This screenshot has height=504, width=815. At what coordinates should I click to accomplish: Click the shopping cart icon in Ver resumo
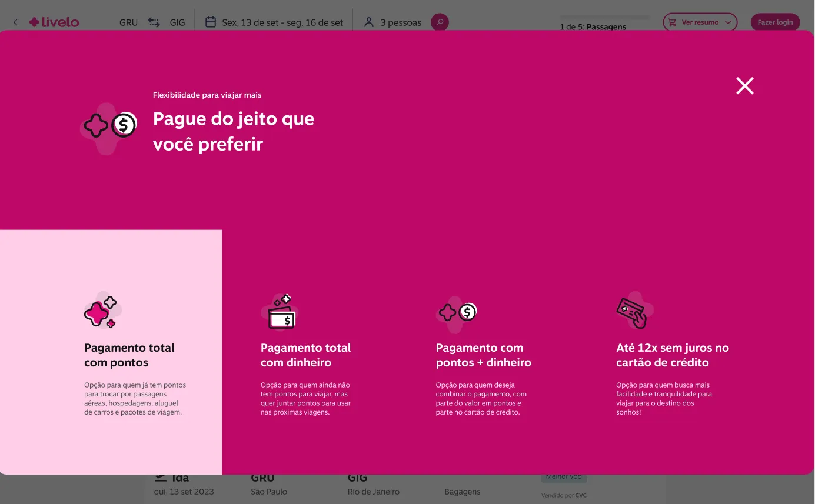tap(673, 22)
